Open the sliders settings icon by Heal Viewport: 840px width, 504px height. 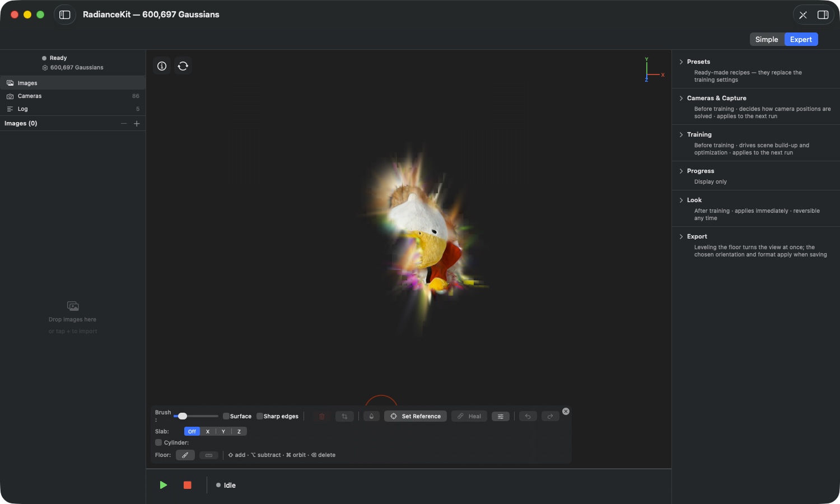coord(501,416)
